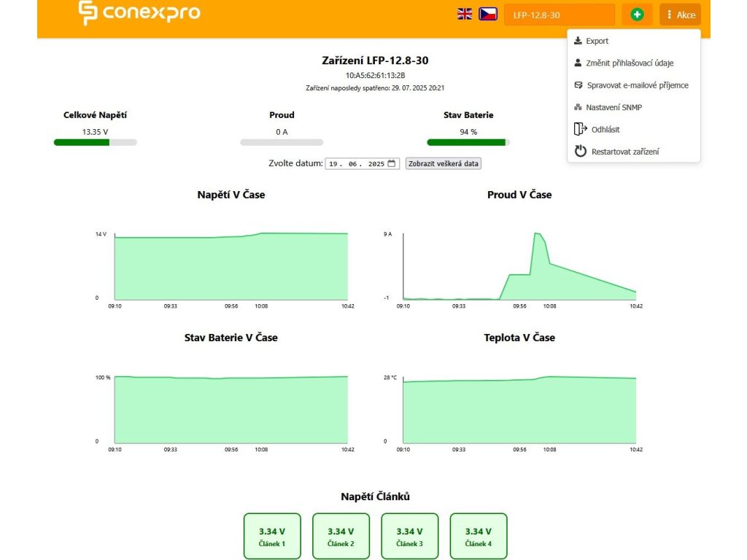Select Změnit přihlašovací údaje
The image size is (747, 560).
coord(634,63)
